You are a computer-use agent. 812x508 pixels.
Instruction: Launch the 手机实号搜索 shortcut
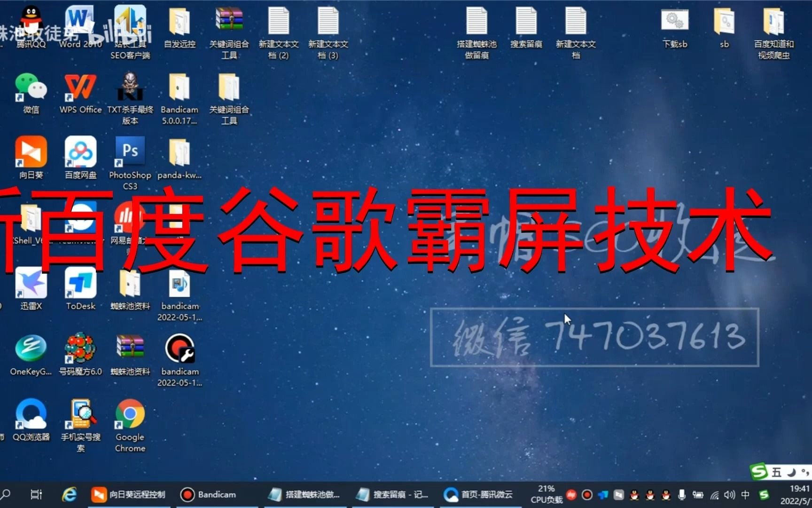80,426
